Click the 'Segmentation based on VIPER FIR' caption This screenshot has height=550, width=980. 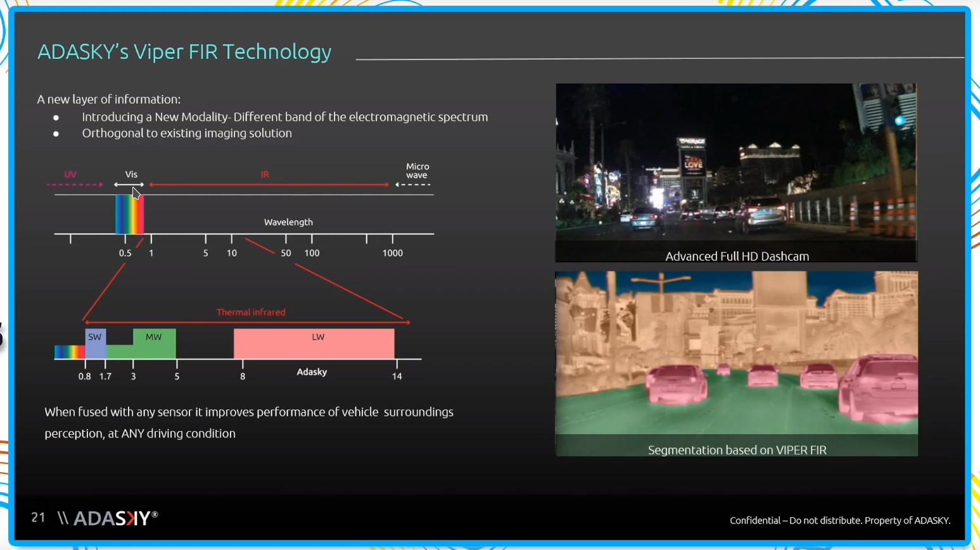[737, 450]
